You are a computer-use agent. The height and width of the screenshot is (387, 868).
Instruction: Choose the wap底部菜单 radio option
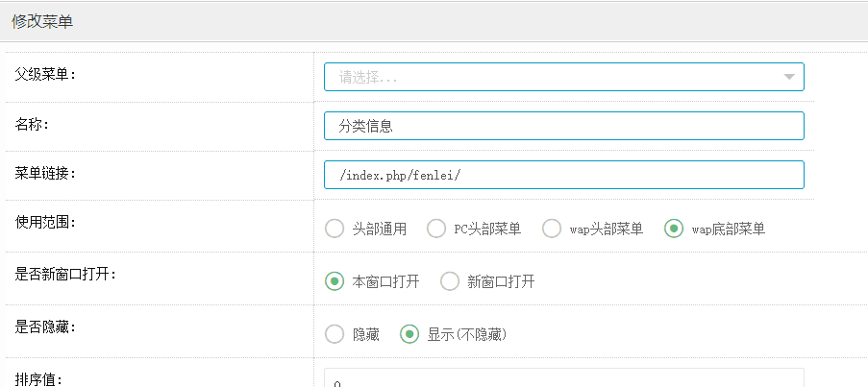pos(674,229)
